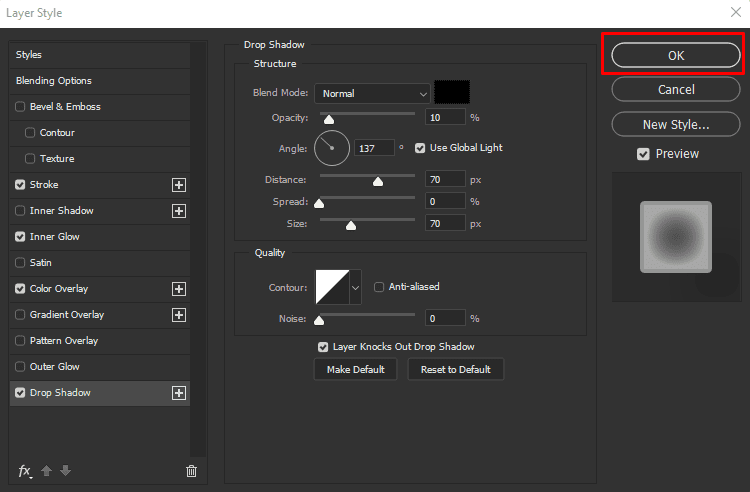Select the Drop Shadow effect row
750x492 pixels.
100,393
